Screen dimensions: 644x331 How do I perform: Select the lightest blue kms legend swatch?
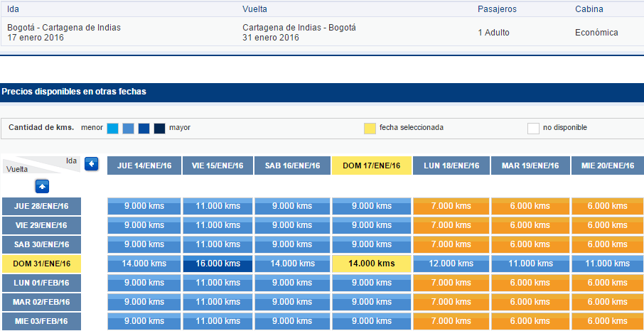pos(112,129)
